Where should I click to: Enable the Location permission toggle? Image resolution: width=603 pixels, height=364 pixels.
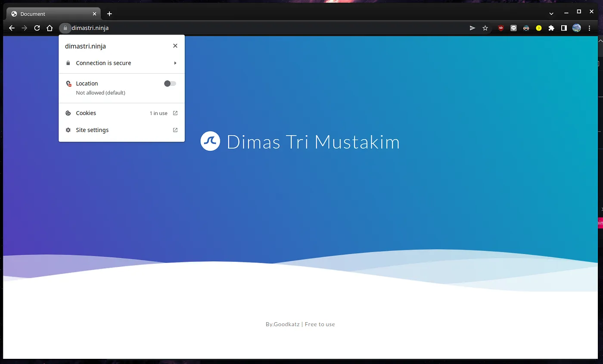170,84
